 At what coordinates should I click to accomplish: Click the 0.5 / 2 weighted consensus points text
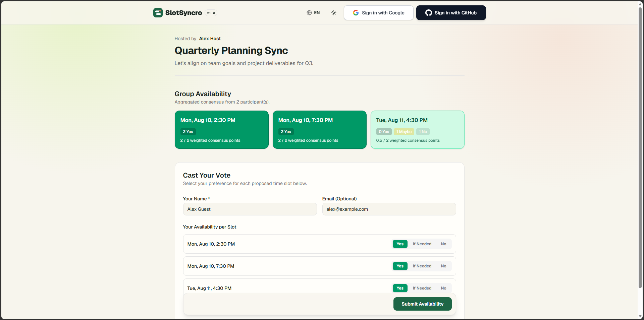click(408, 140)
